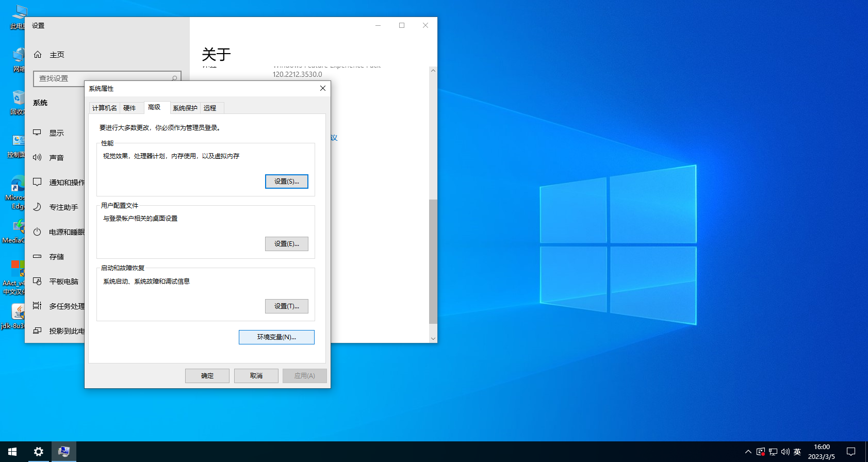Open the 存储 storage icon
868x462 pixels.
click(x=37, y=256)
